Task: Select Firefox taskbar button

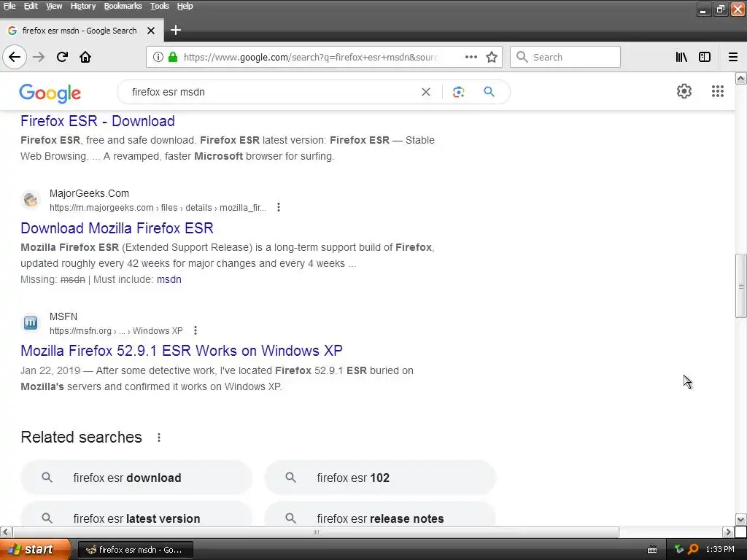Action: pyautogui.click(x=135, y=550)
